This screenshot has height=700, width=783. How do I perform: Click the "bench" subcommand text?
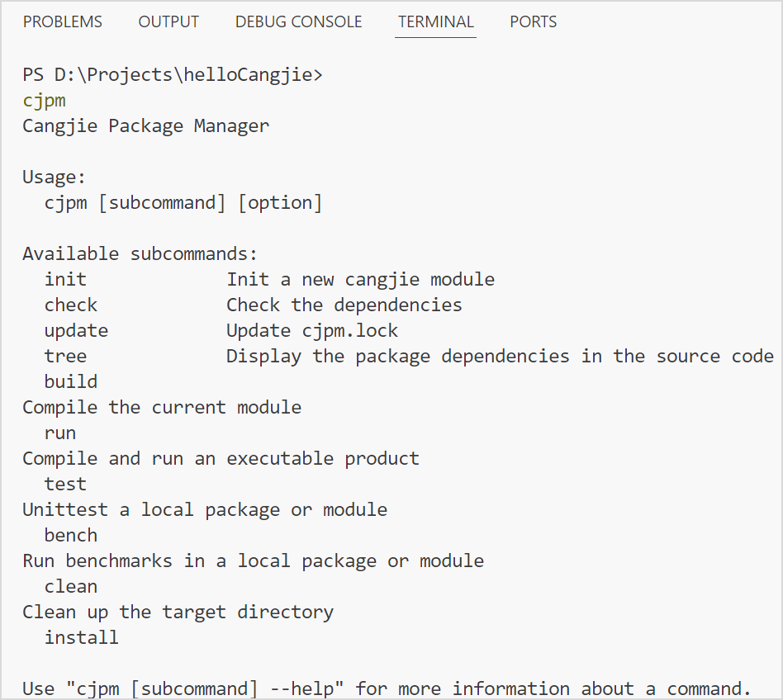[x=71, y=536]
